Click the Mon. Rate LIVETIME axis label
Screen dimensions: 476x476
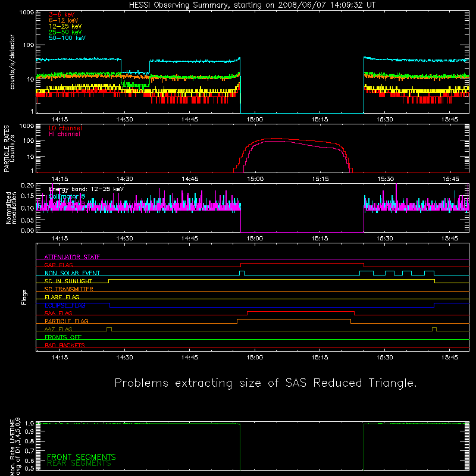click(x=15, y=447)
